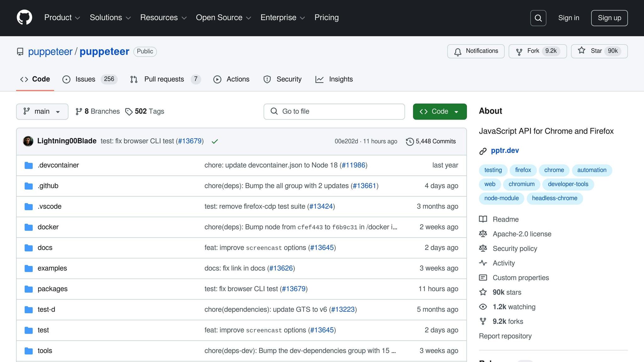Viewport: 644px width, 362px height.
Task: Expand the Product menu in header
Action: tap(62, 18)
